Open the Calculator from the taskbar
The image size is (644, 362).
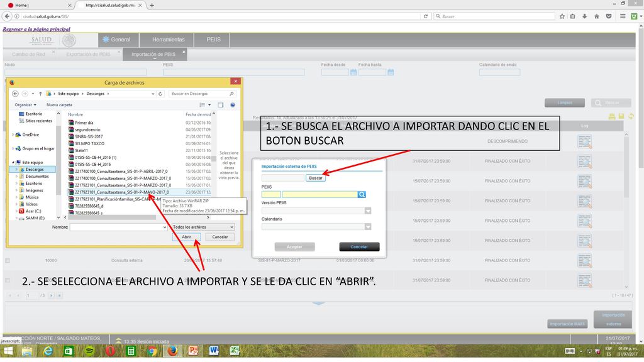[x=131, y=351]
